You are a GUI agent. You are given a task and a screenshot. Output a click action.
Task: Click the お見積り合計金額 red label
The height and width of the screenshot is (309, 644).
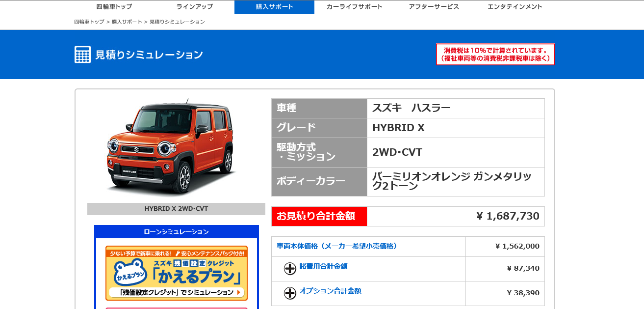coord(319,216)
